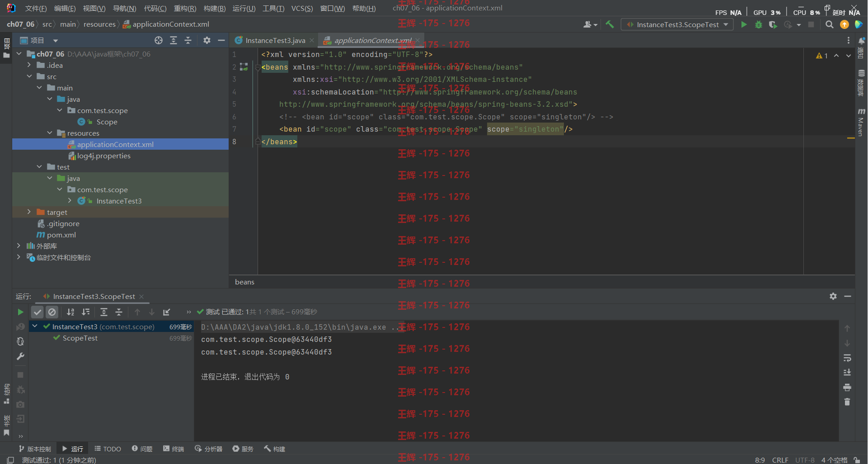Open editor tab options three-dot menu
This screenshot has height=464, width=868.
coord(849,40)
